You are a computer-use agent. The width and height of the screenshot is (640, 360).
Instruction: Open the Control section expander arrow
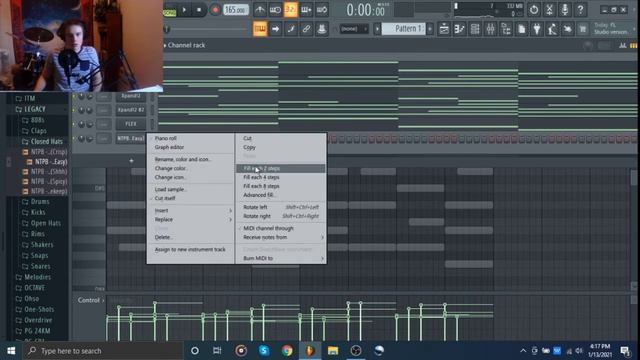pyautogui.click(x=103, y=300)
